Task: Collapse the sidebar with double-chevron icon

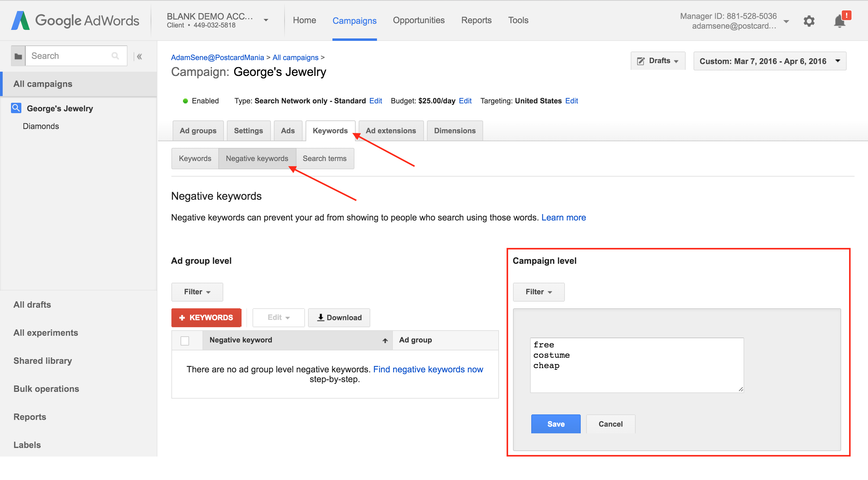Action: (x=139, y=56)
